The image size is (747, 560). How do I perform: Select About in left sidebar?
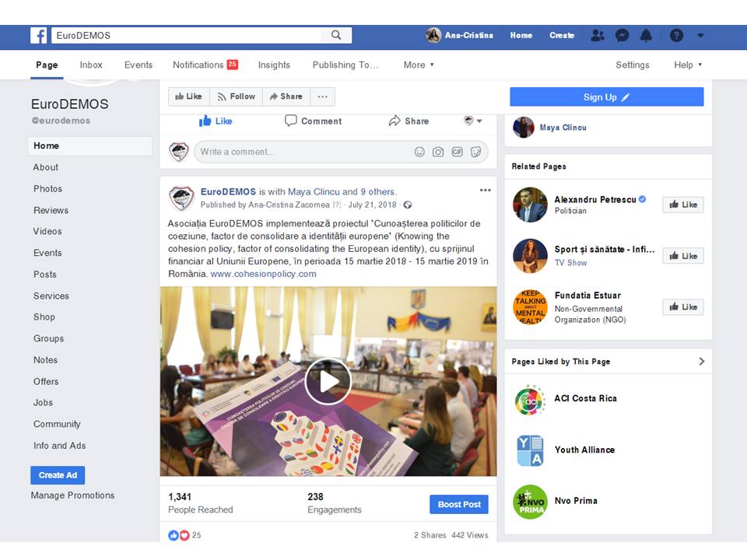46,167
